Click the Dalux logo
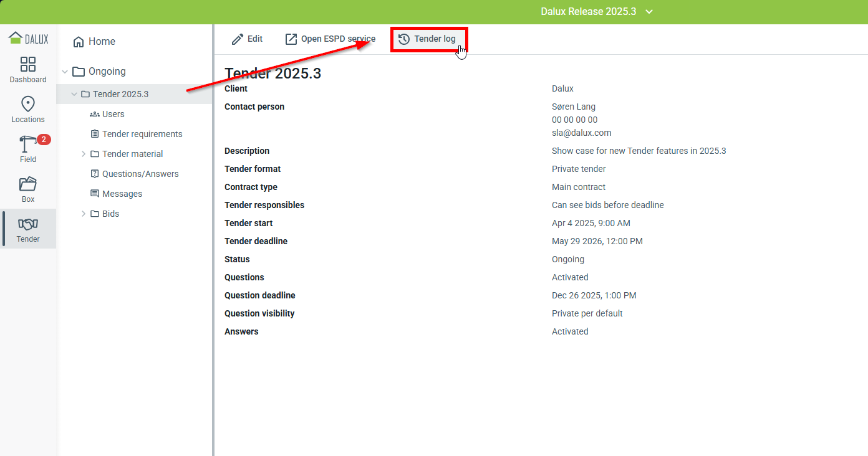 (x=28, y=39)
